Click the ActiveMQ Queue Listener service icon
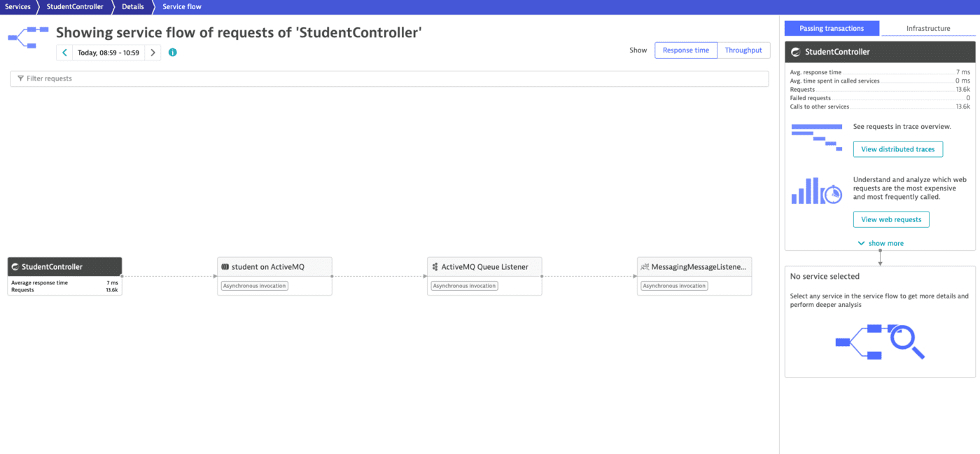This screenshot has width=980, height=454. coord(435,266)
